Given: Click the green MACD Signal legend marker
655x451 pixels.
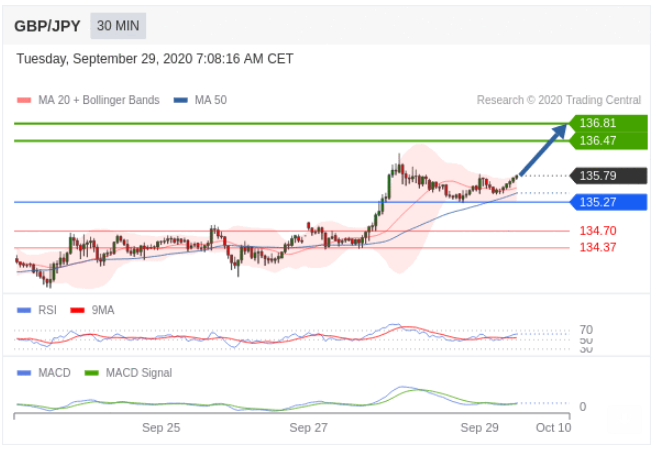Looking at the screenshot, I should click(90, 373).
